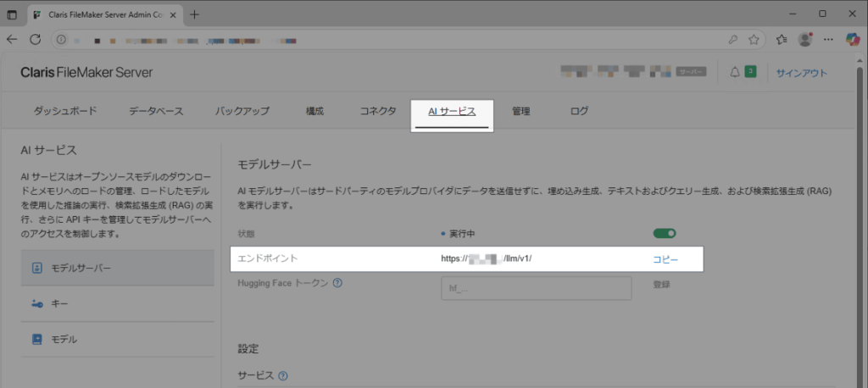Image resolution: width=868 pixels, height=388 pixels.
Task: Open the tab actions menu icon
Action: (12, 14)
